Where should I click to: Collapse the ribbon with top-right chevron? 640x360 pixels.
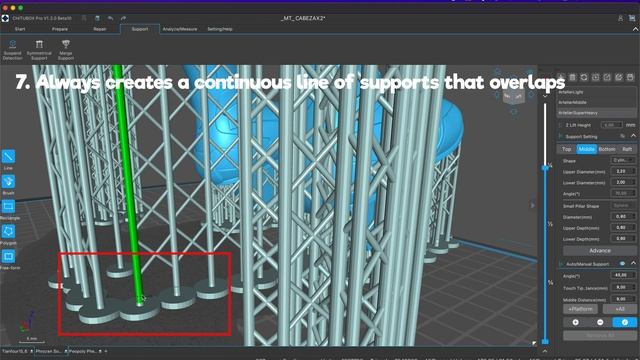635,29
